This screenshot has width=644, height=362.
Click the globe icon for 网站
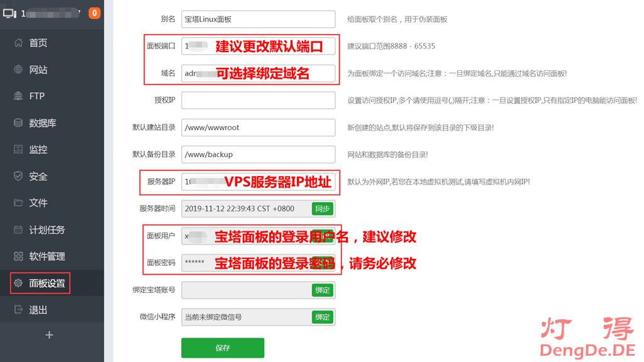[18, 70]
